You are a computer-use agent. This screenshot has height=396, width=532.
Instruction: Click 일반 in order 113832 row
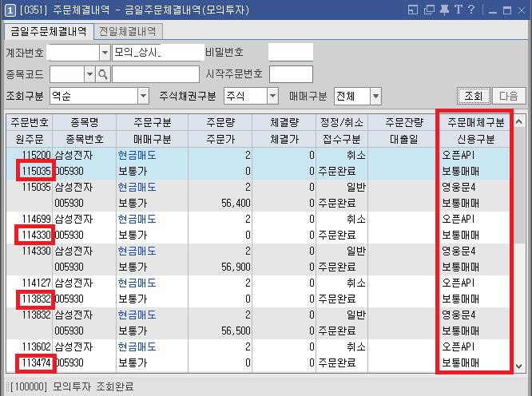click(356, 315)
